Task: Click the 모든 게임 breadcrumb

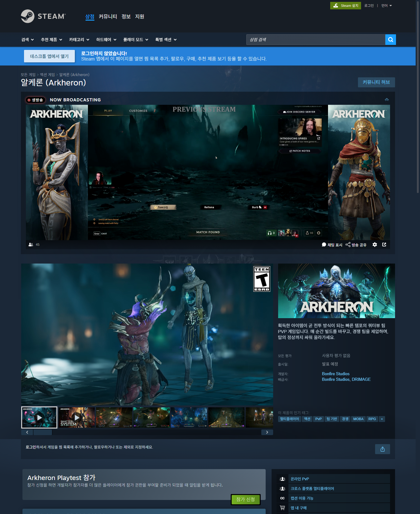Action: pyautogui.click(x=28, y=75)
